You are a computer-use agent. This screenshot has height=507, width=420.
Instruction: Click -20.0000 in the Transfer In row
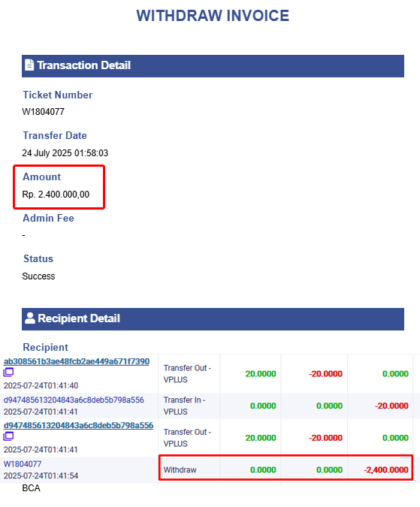click(391, 406)
